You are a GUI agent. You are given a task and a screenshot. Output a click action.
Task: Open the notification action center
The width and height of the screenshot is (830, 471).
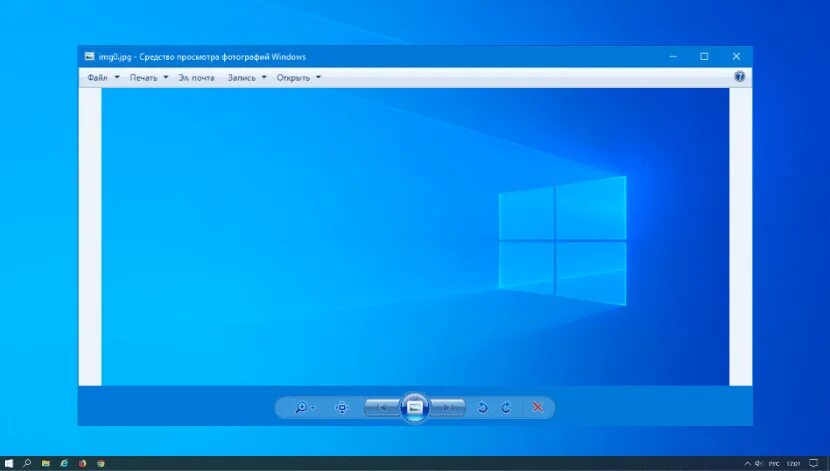pos(814,464)
